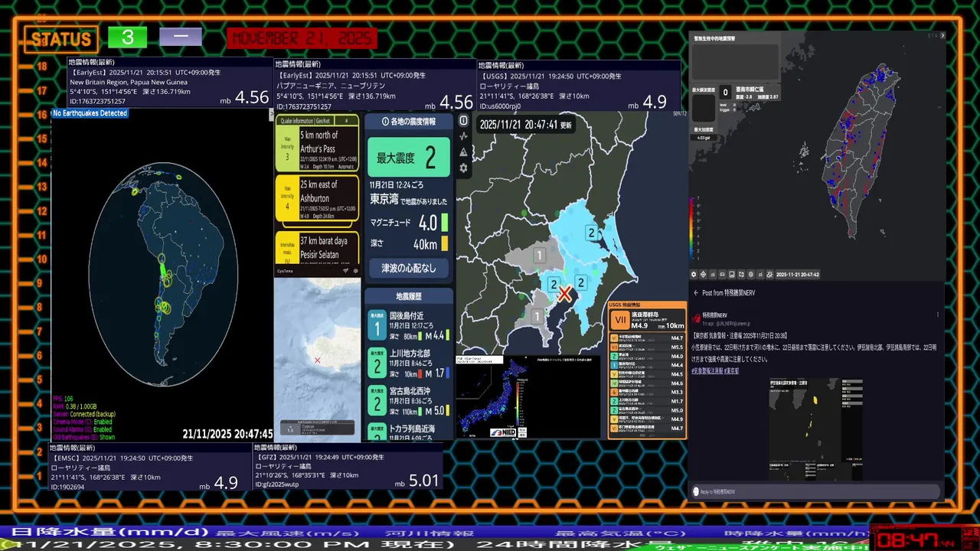The height and width of the screenshot is (551, 980).
Task: Select the M3.3 row in the USGS list
Action: pyautogui.click(x=648, y=392)
